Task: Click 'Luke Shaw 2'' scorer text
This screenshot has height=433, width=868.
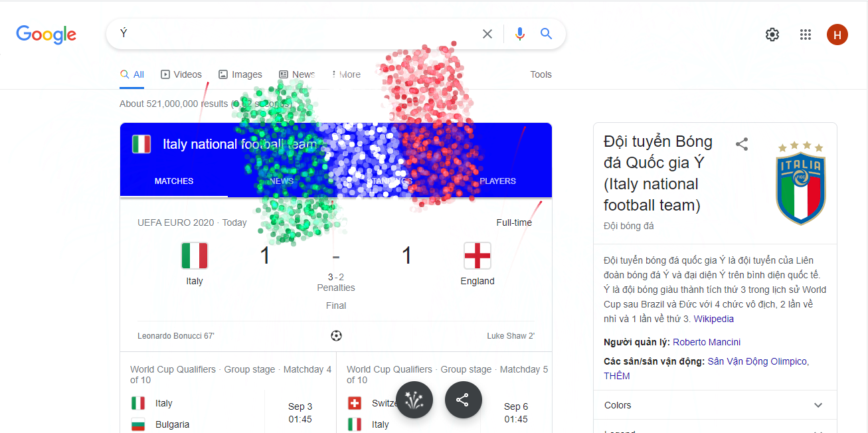Action: coord(511,336)
